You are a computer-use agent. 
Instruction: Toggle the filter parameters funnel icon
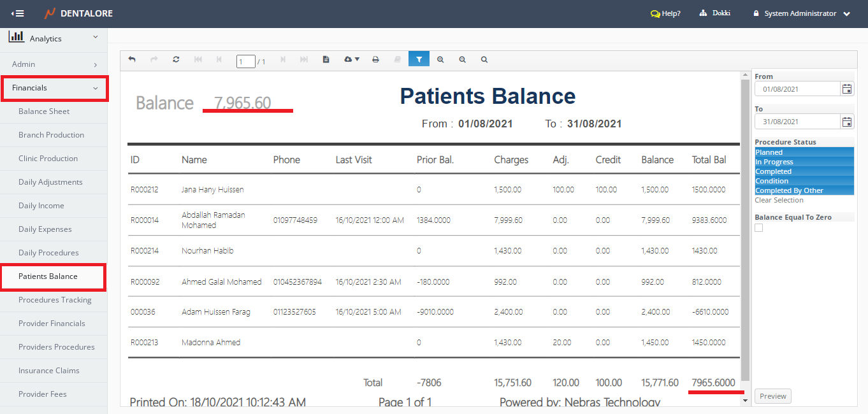419,59
